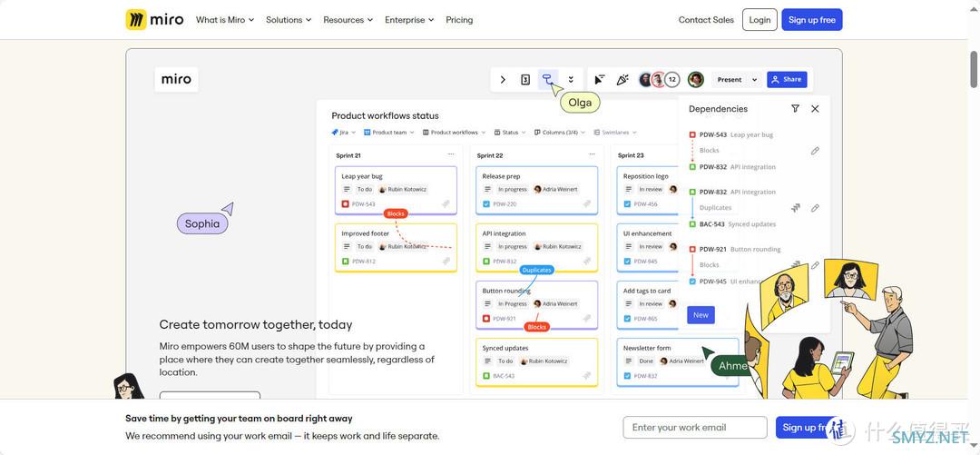Focus the Enter your work email field
Viewport: 980px width, 455px height.
pyautogui.click(x=695, y=428)
